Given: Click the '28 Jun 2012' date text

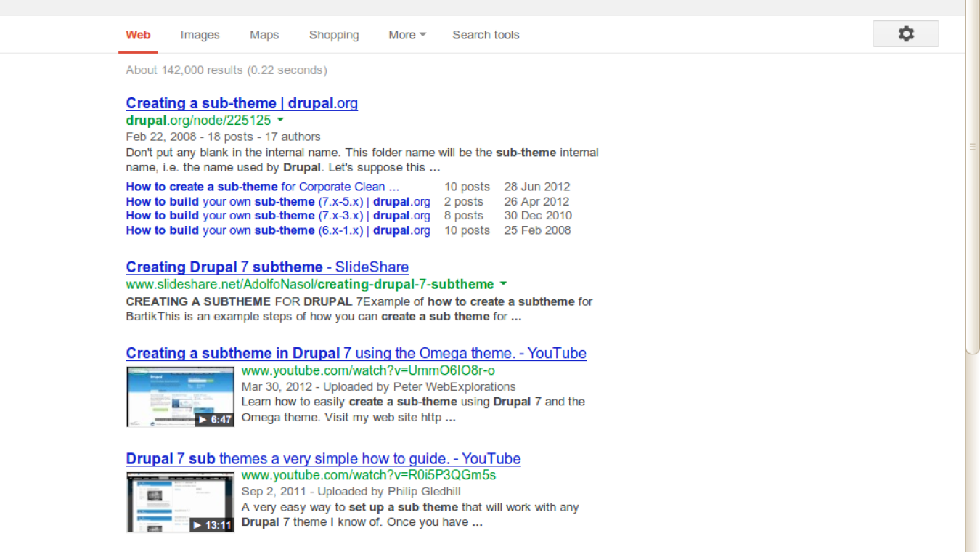Looking at the screenshot, I should click(537, 187).
